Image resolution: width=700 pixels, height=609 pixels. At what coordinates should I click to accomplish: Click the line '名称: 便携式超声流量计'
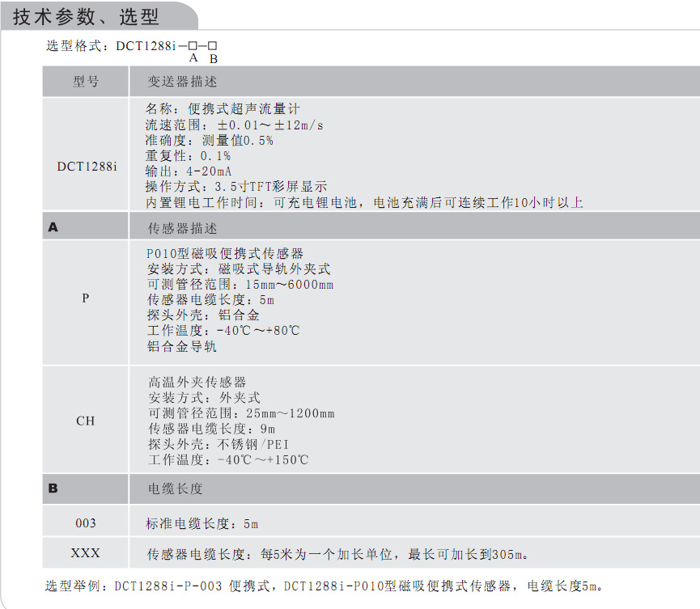coord(223,109)
